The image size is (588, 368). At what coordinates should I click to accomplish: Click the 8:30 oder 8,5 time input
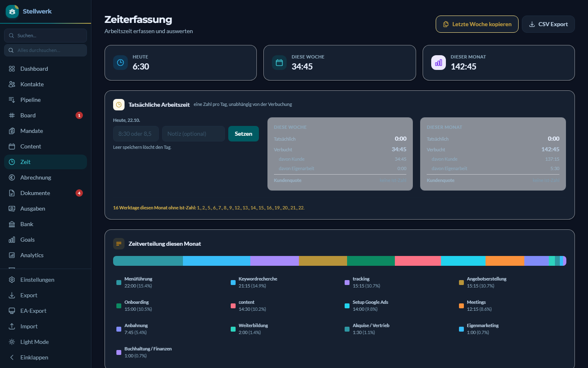pyautogui.click(x=136, y=134)
